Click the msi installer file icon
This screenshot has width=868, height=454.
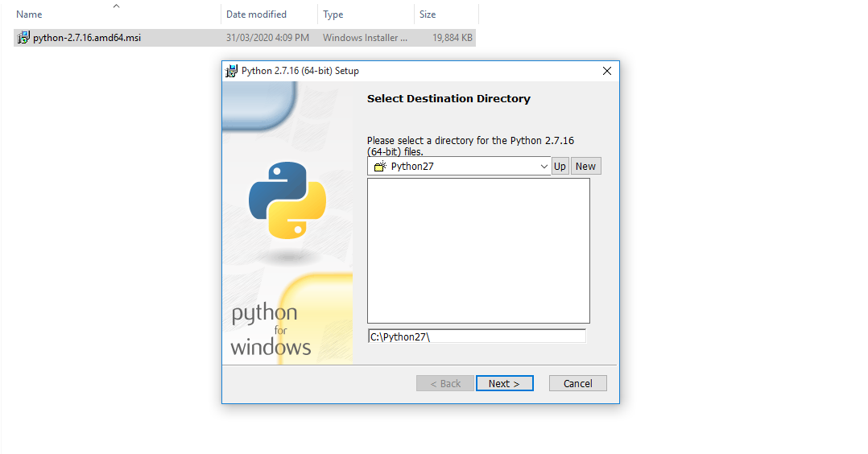click(x=23, y=38)
